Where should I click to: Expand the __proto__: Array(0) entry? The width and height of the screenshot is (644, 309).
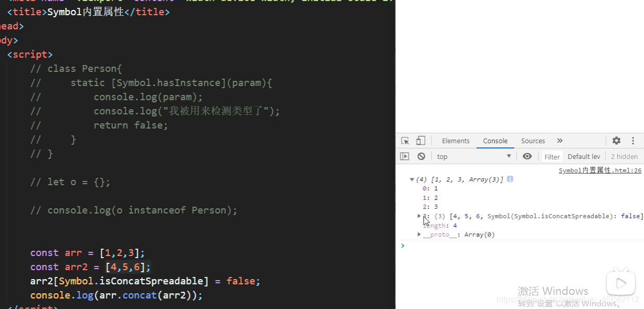pos(419,235)
